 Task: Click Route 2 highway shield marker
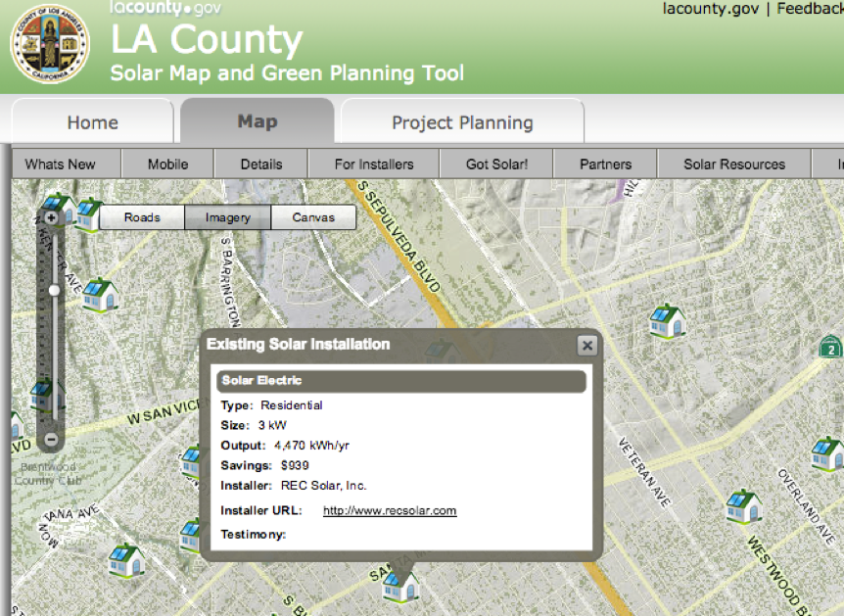tap(830, 347)
